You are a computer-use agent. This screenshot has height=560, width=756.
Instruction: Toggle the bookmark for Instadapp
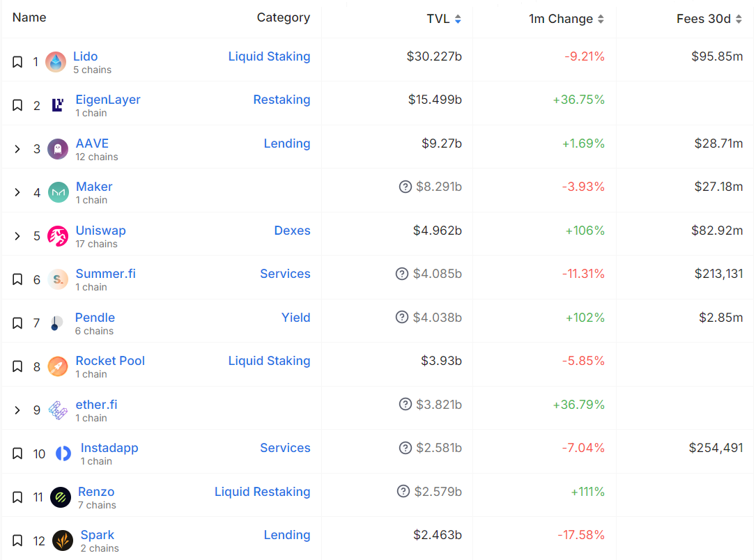(17, 453)
